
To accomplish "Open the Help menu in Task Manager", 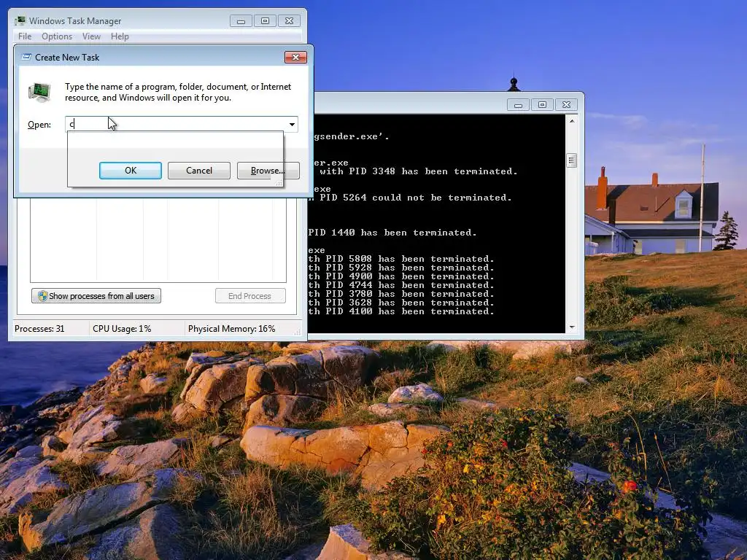I will 120,36.
